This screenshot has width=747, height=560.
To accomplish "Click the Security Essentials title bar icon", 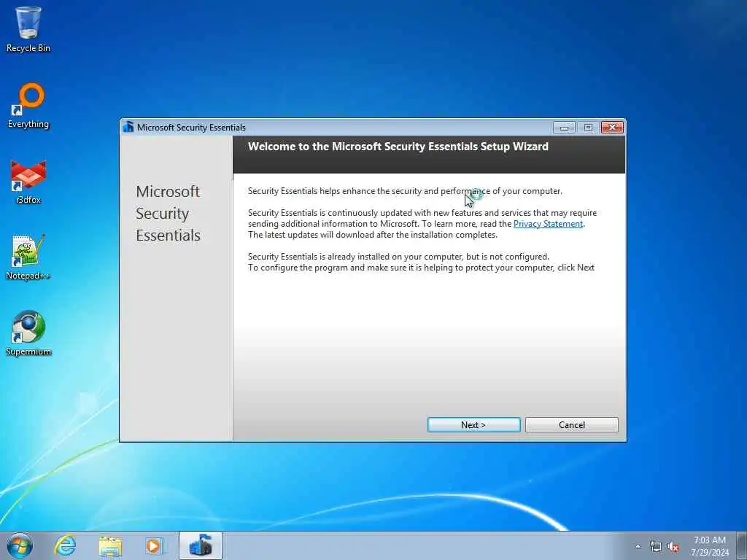I will (128, 127).
